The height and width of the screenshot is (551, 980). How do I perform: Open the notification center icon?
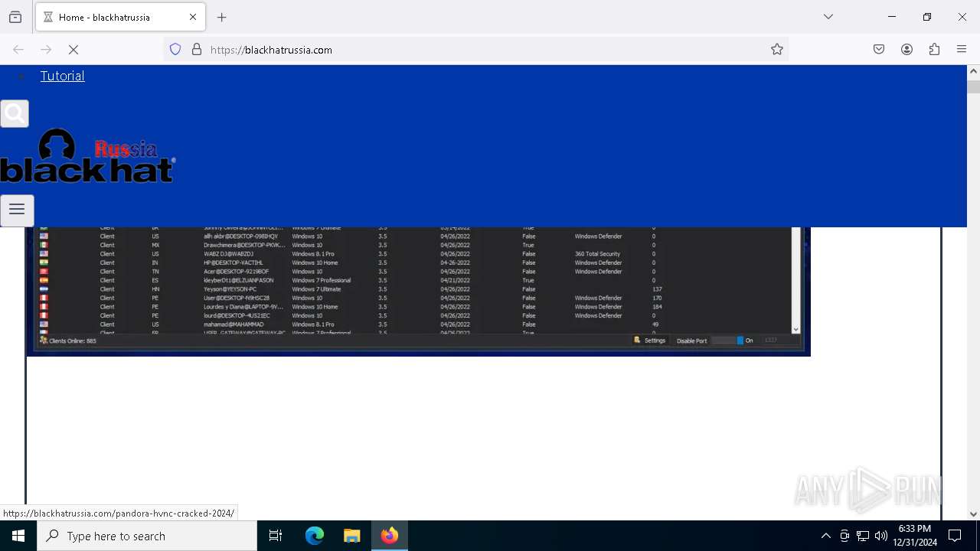tap(955, 536)
